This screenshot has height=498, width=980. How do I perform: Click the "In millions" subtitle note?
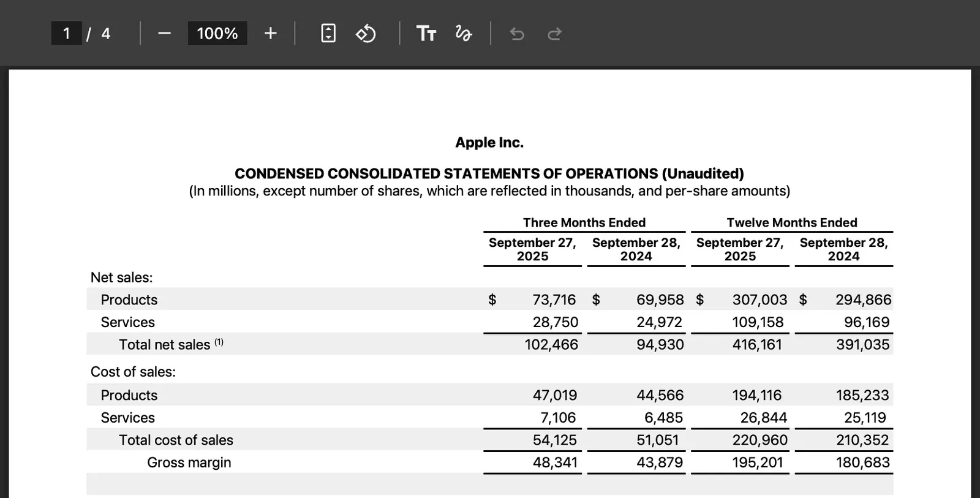point(489,191)
